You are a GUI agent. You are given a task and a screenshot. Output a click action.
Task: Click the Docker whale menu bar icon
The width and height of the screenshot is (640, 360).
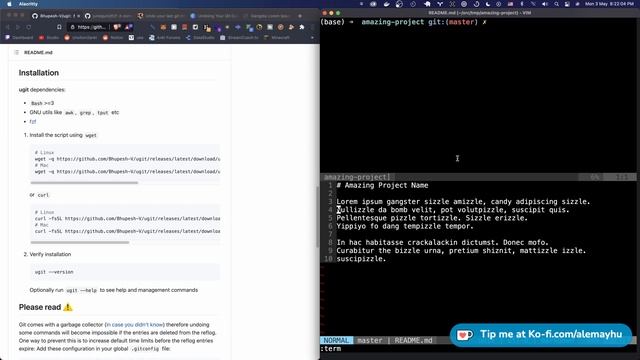pos(387,4)
